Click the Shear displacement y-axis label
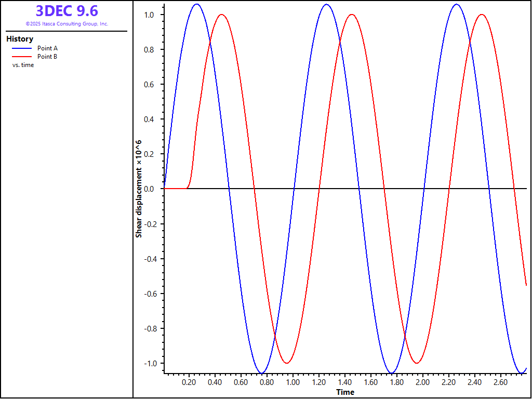 [139, 189]
